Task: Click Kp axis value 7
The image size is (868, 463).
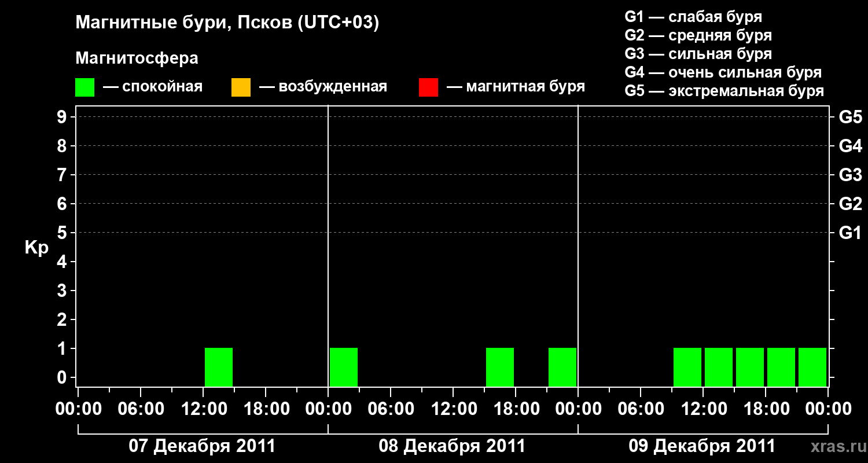Action: 62,175
